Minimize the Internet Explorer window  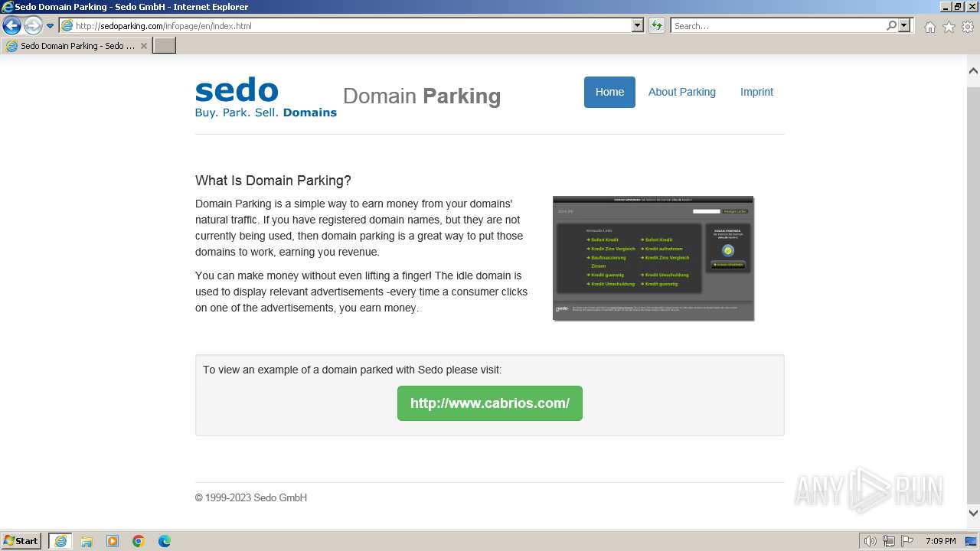(x=946, y=7)
